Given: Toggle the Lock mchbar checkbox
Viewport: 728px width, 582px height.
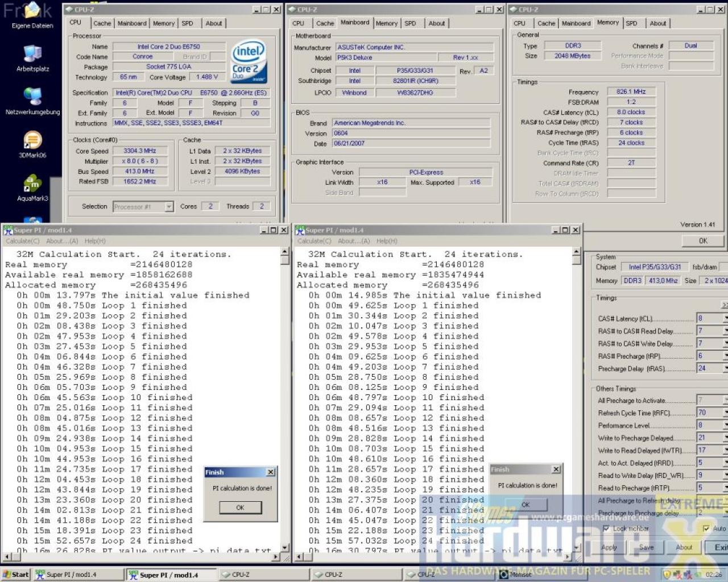Looking at the screenshot, I should pos(606,529).
